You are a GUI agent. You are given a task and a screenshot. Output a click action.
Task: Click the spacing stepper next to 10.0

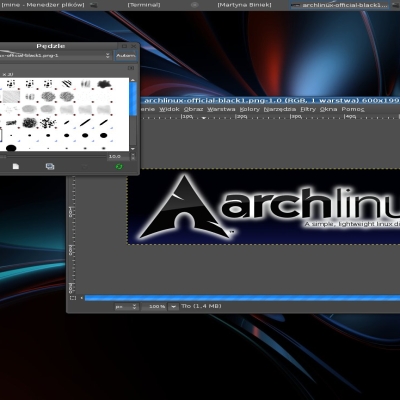(133, 157)
